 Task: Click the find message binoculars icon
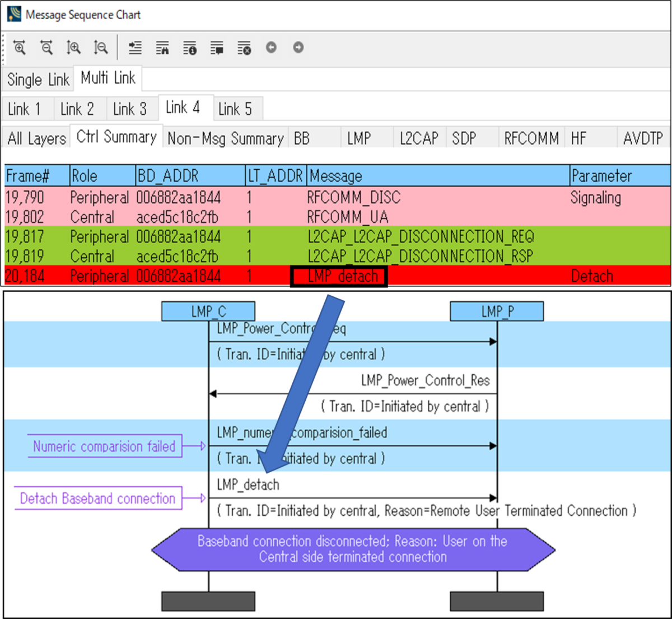point(162,48)
